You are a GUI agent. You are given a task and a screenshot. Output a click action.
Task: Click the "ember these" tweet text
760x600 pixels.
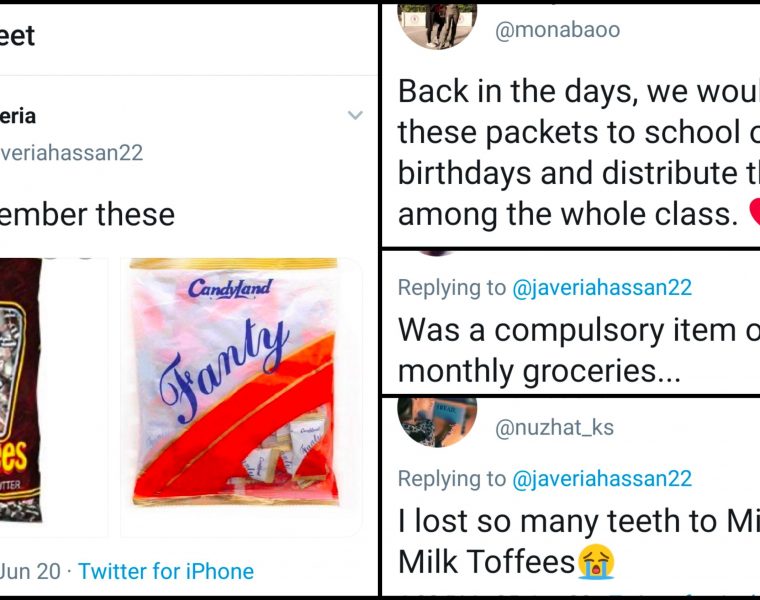[x=88, y=214]
